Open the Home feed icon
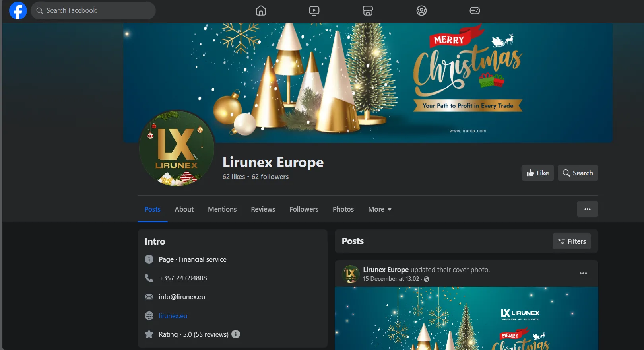 tap(261, 10)
